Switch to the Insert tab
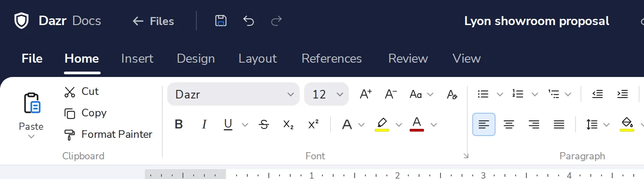 137,59
